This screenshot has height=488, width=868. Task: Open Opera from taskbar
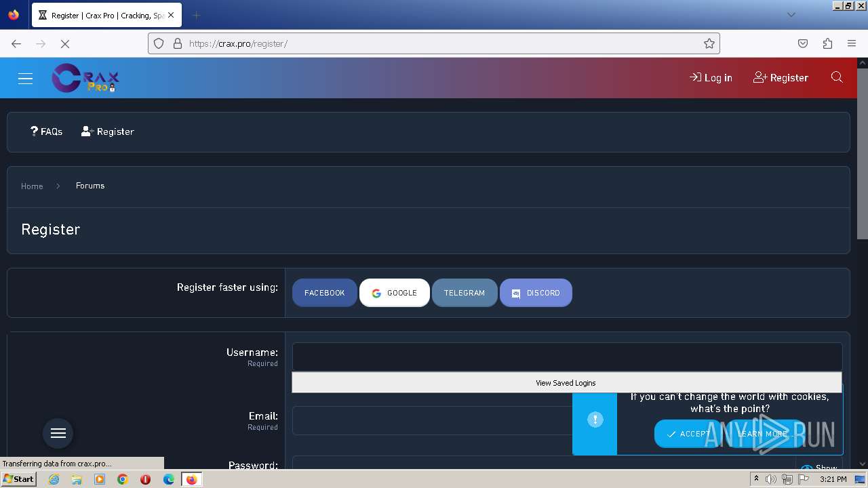[x=145, y=479]
